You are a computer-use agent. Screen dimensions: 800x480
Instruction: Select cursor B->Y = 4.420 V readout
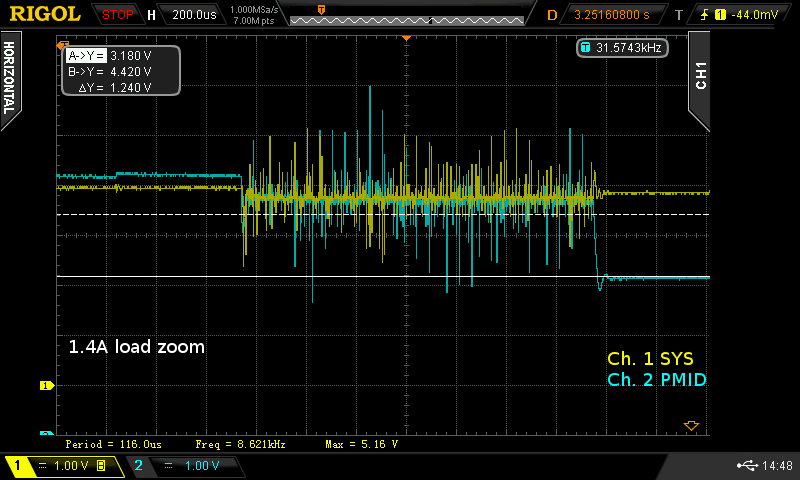[109, 71]
